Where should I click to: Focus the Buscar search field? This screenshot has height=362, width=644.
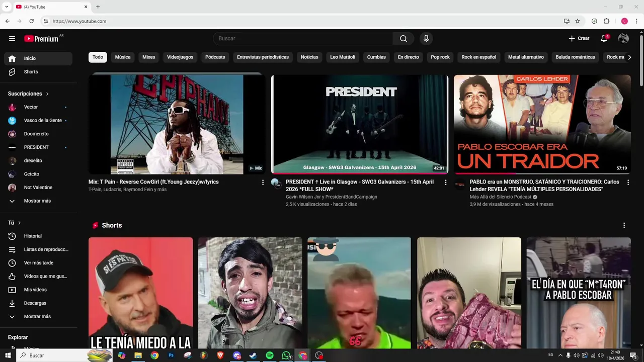click(303, 39)
